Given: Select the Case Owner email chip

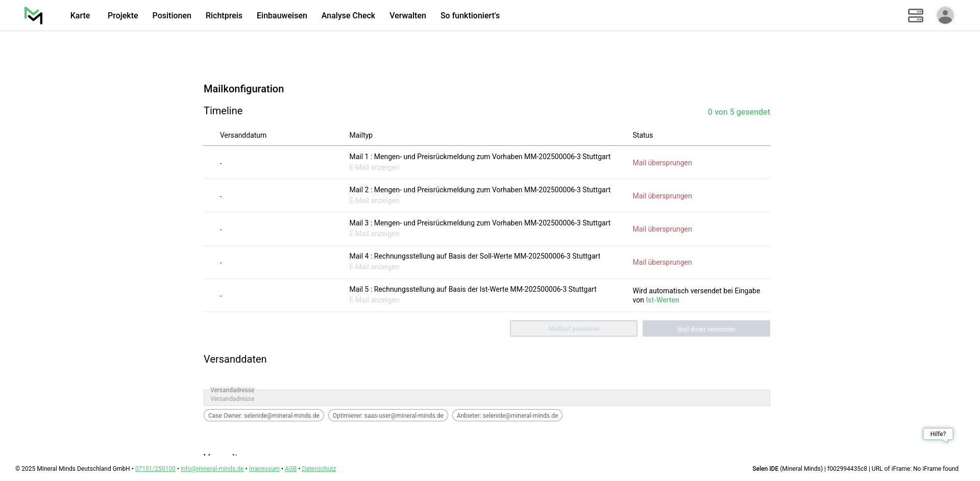Looking at the screenshot, I should coord(263,416).
